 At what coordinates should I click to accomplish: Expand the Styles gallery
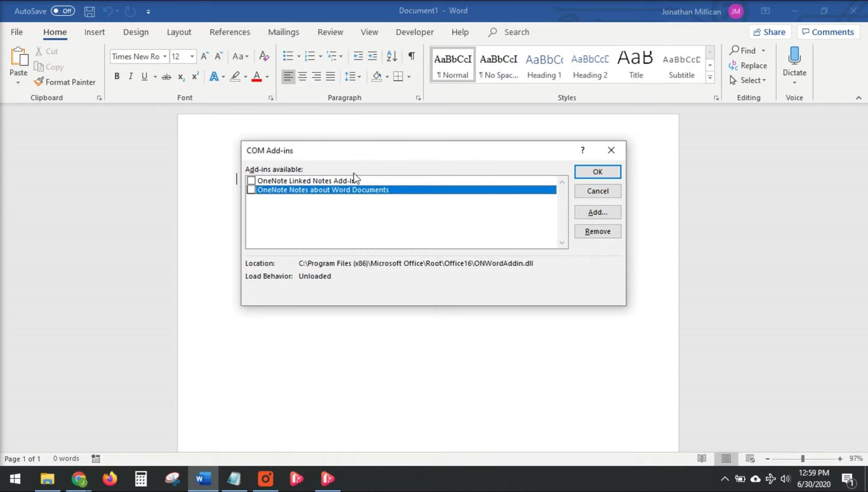[710, 78]
